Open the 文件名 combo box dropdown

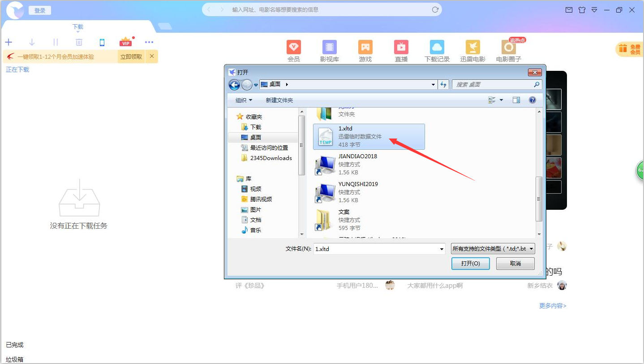[x=442, y=249]
